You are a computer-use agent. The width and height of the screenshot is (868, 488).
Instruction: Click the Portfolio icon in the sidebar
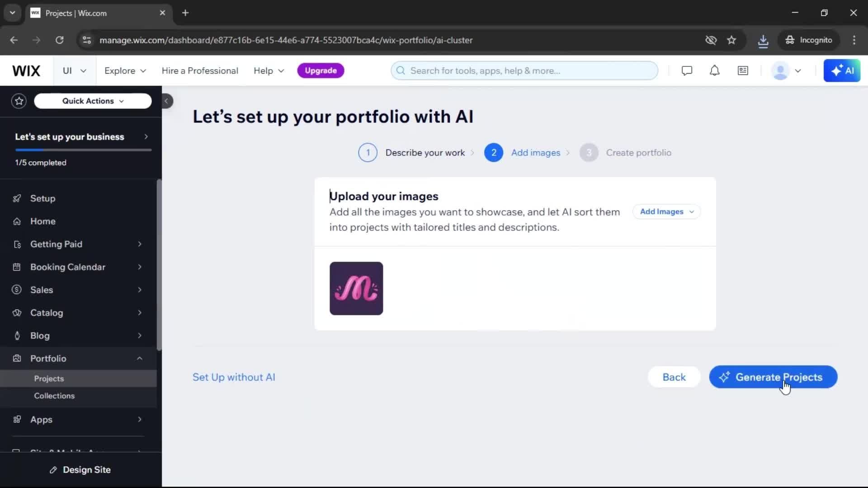(x=17, y=358)
